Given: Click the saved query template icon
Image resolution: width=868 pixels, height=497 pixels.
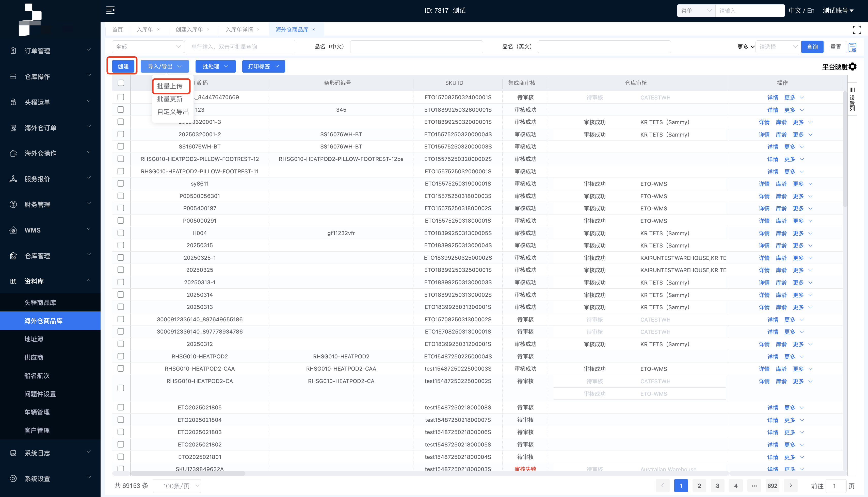Looking at the screenshot, I should 852,47.
